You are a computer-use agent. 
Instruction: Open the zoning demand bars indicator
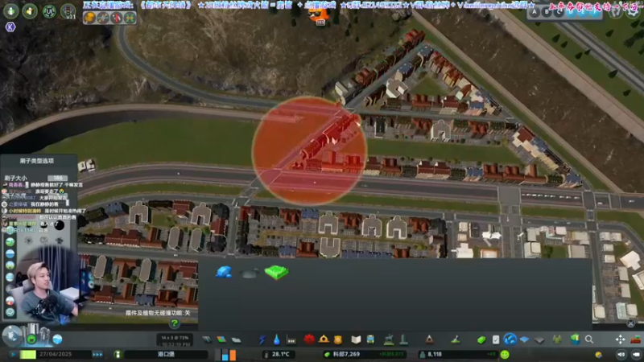226,354
